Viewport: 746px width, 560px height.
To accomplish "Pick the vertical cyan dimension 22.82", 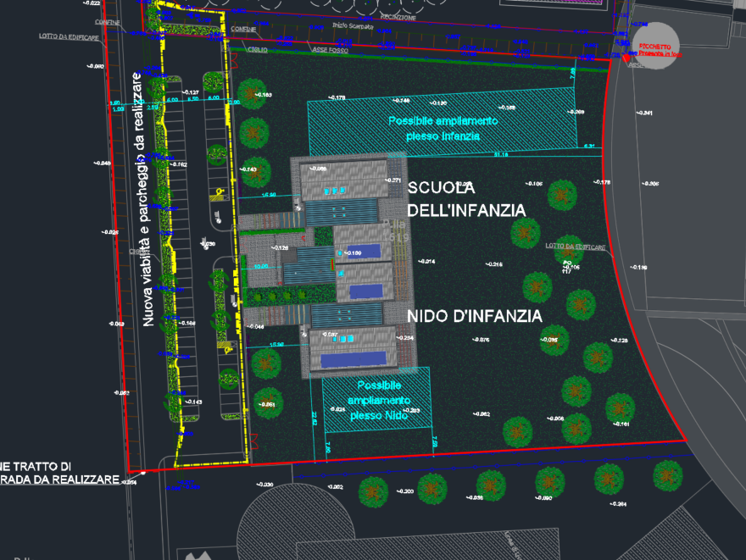I will click(x=314, y=419).
